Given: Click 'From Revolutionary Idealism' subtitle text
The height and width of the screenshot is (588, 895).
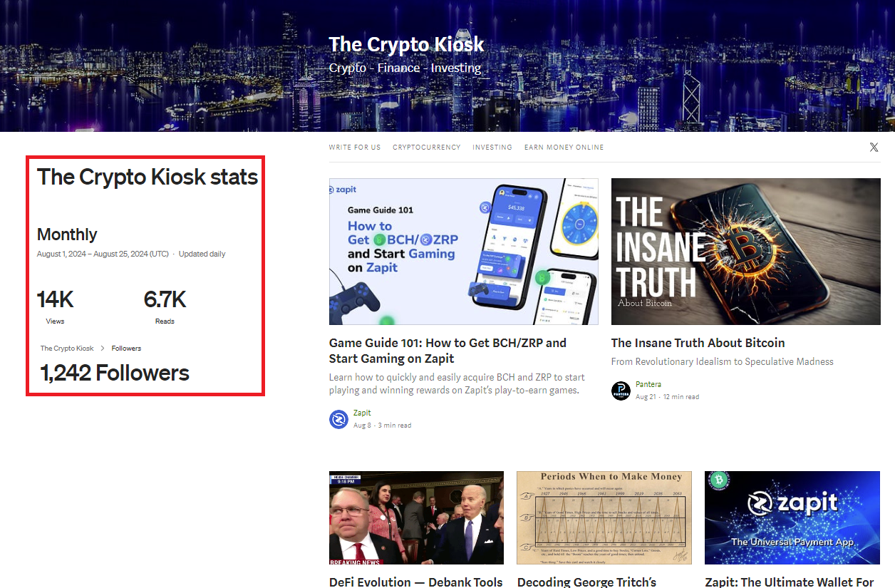Looking at the screenshot, I should click(723, 361).
